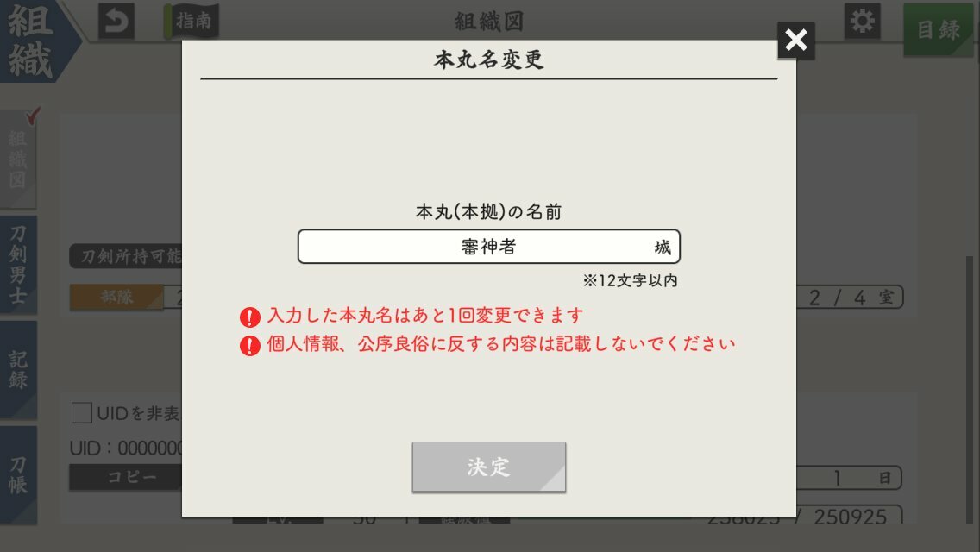
Task: Open the settings gear icon
Action: [862, 21]
